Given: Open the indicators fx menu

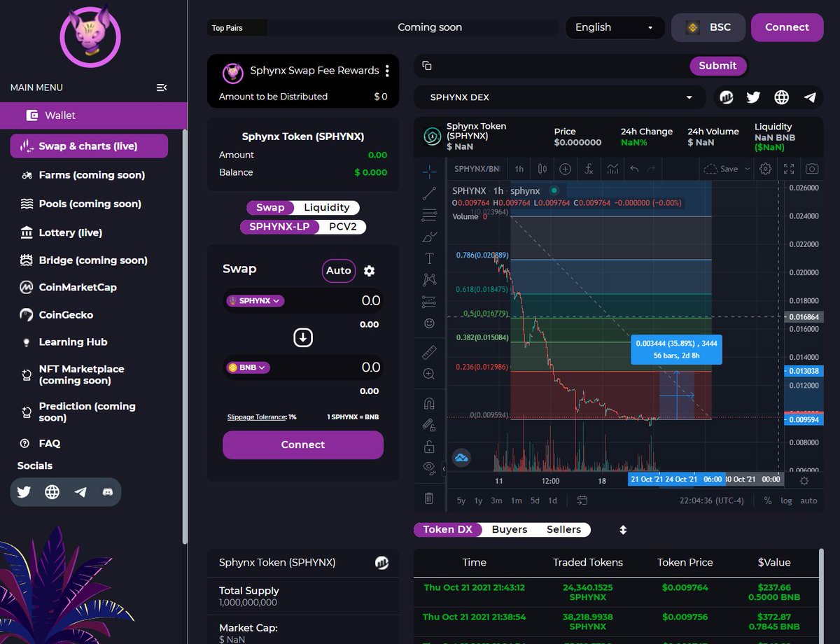Looking at the screenshot, I should pyautogui.click(x=589, y=169).
